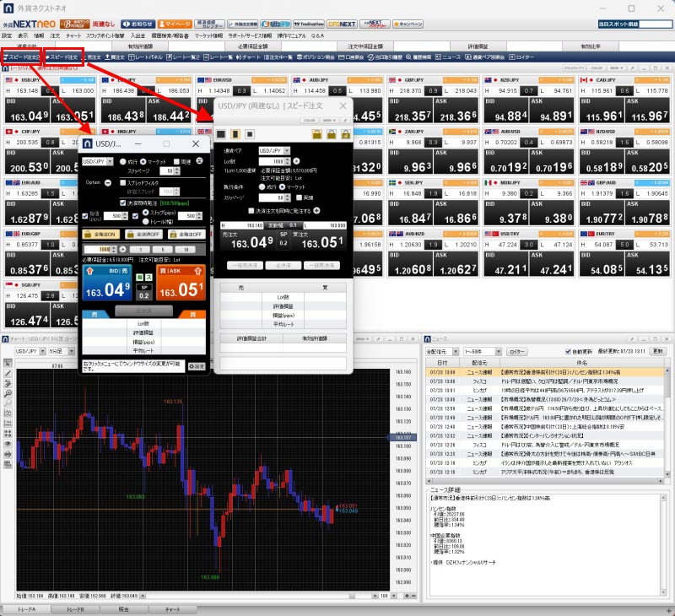Open 注文 menu in menu bar
The height and width of the screenshot is (616, 675).
click(55, 35)
